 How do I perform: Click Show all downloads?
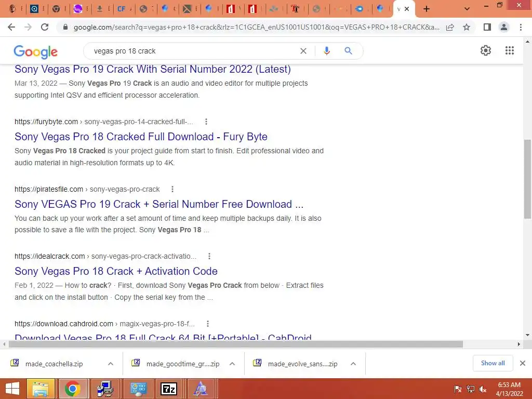[493, 363]
